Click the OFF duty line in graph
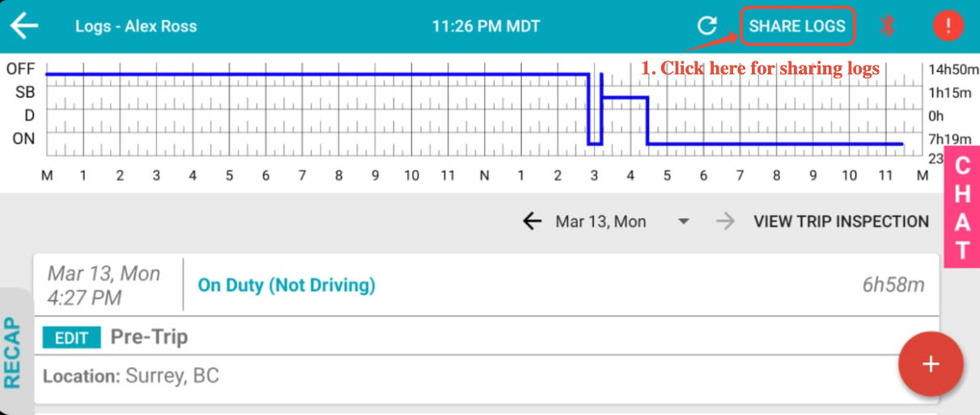Image resolution: width=980 pixels, height=415 pixels. click(316, 74)
